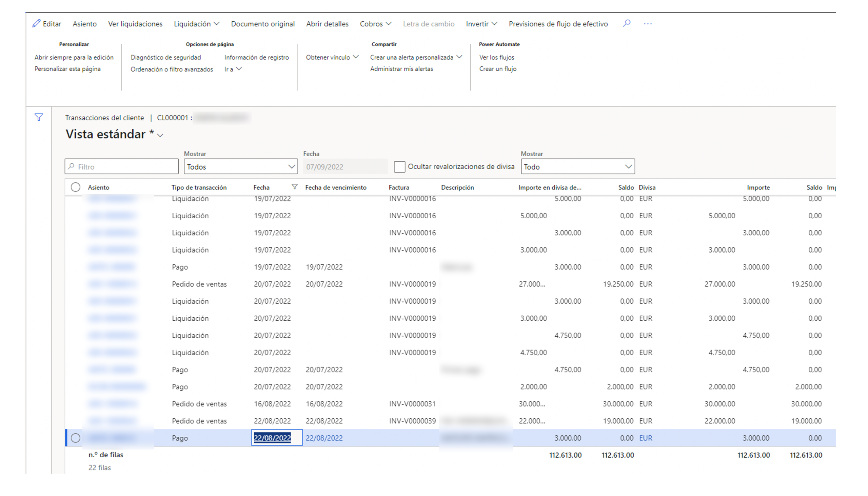
Task: Click the Fecha de vencimiento column header
Action: (x=336, y=187)
